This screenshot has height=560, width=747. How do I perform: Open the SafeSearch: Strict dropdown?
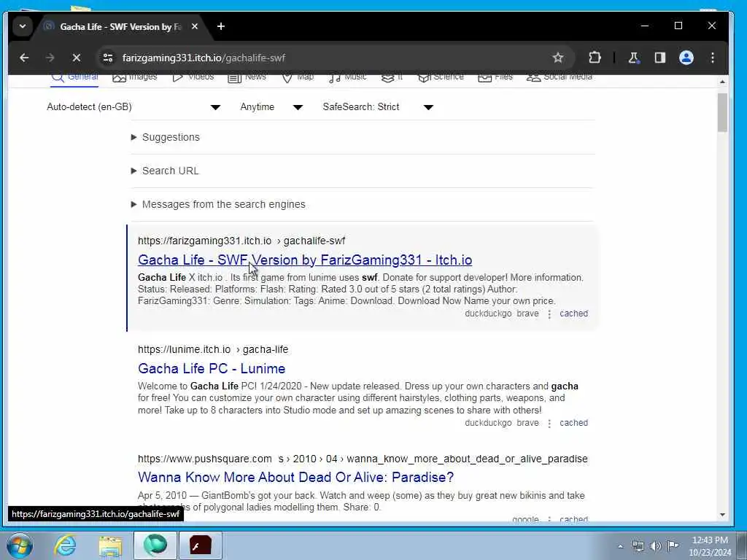pyautogui.click(x=378, y=106)
